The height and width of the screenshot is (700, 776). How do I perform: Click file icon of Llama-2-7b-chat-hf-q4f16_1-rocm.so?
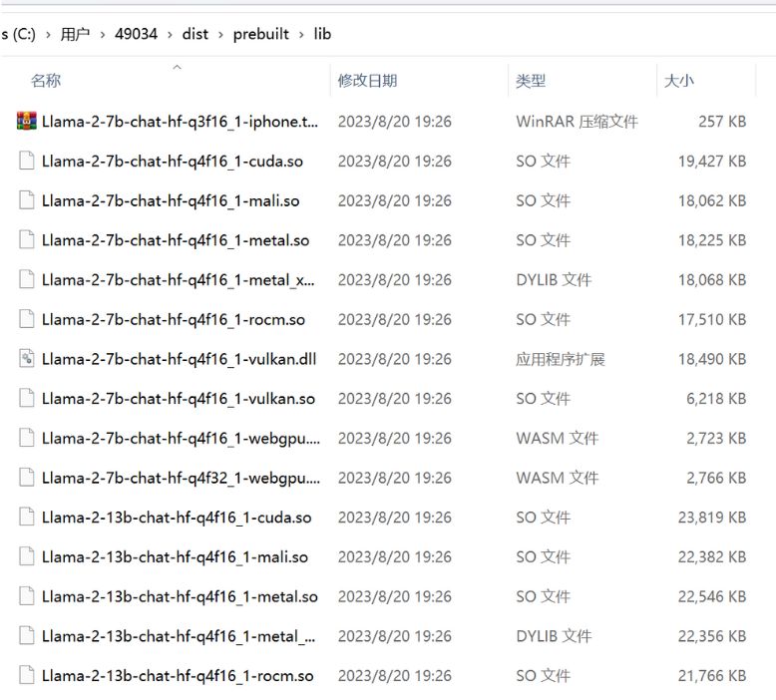pyautogui.click(x=26, y=319)
